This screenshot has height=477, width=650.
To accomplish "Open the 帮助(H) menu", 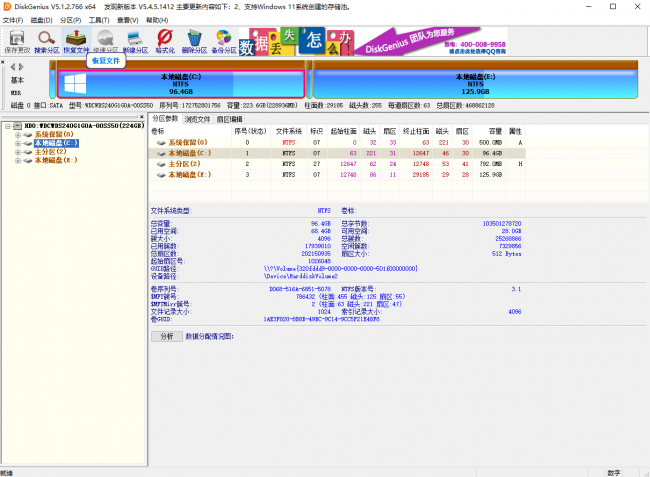I will click(157, 20).
